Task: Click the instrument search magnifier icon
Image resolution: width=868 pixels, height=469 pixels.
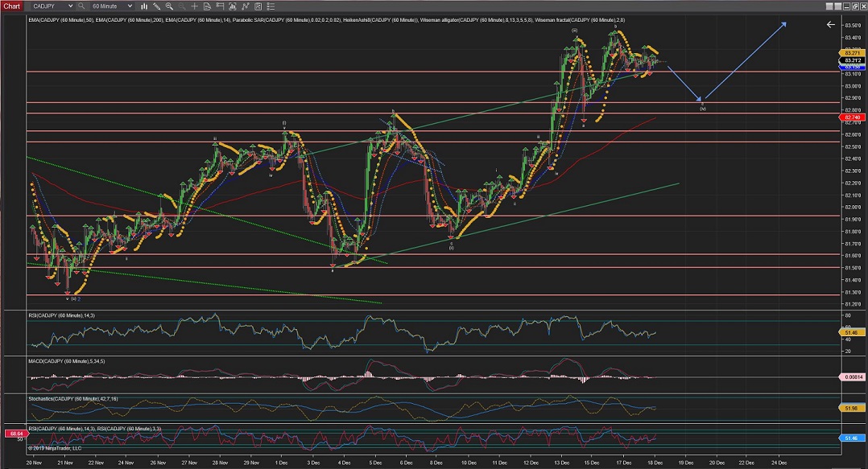Action: [81, 6]
